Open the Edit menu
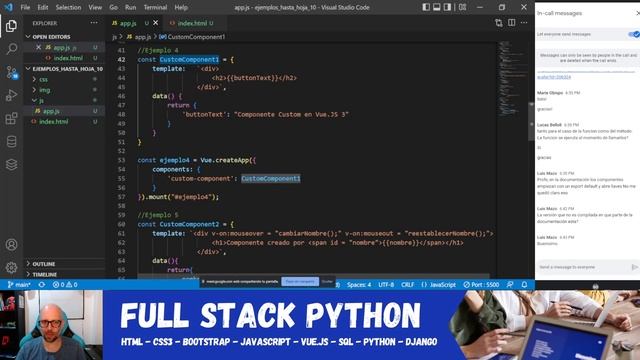The width and height of the screenshot is (640, 360). pyautogui.click(x=42, y=7)
